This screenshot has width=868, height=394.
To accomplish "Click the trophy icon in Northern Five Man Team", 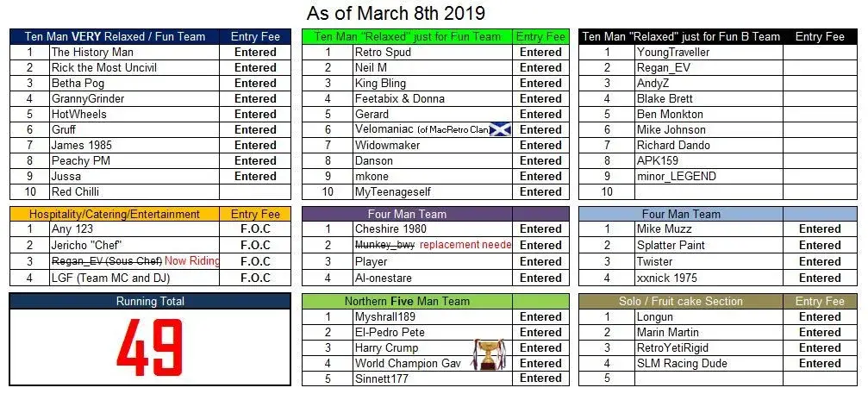I will pyautogui.click(x=488, y=354).
